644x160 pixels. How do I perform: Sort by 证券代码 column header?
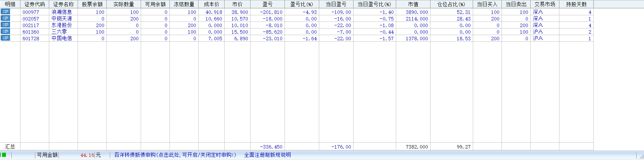pyautogui.click(x=35, y=4)
